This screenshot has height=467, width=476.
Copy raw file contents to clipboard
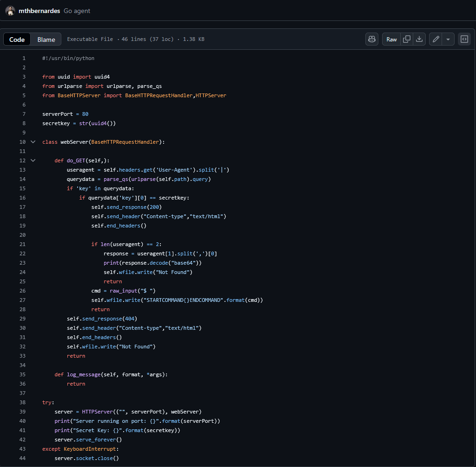pyautogui.click(x=407, y=39)
